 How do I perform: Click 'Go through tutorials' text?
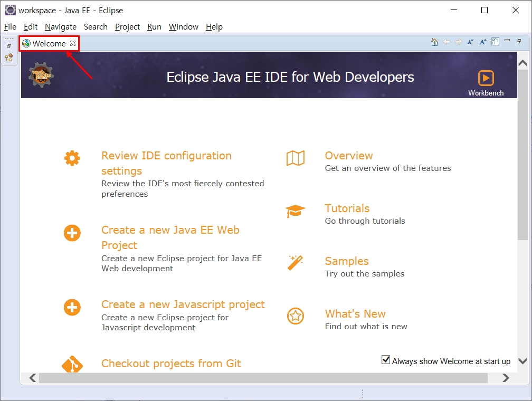coord(365,221)
